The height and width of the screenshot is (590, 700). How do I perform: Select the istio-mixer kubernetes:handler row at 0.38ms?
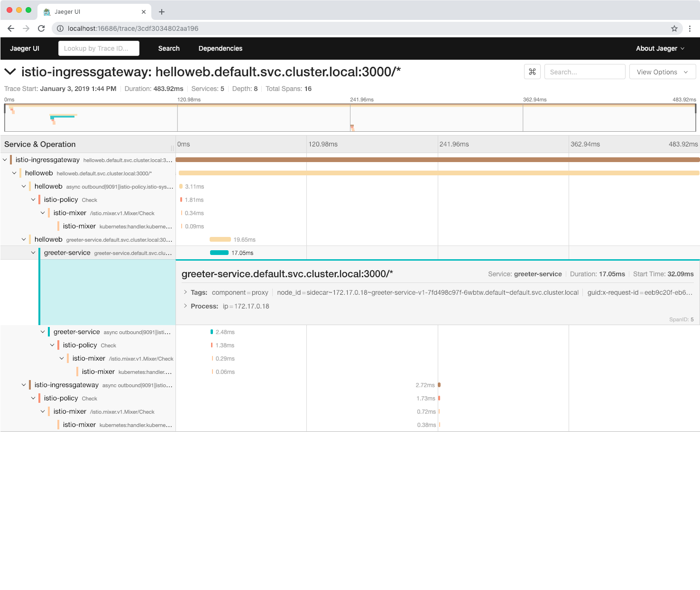[350, 425]
